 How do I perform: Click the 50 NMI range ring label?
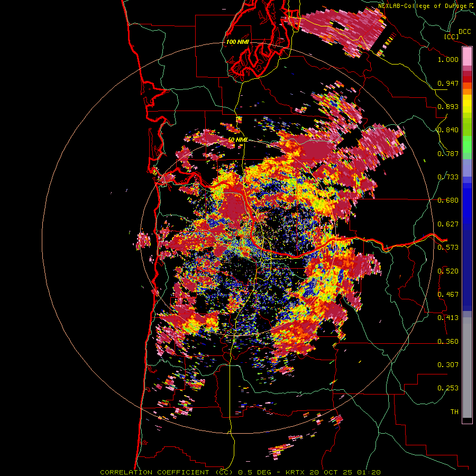(x=238, y=140)
